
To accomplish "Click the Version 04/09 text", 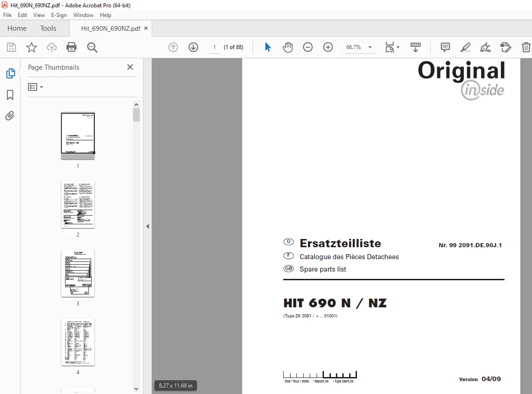I will (x=480, y=379).
